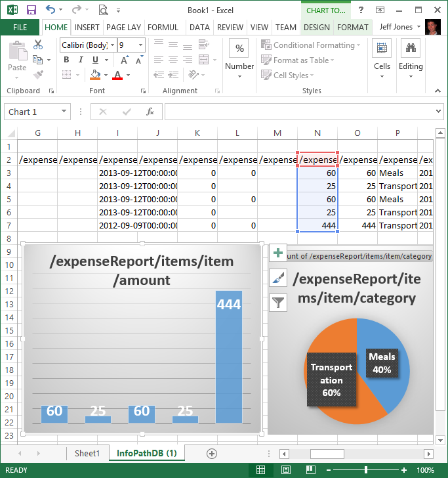Collapse the ribbon with up chevron
Screen dimensions: 448x478
click(438, 91)
